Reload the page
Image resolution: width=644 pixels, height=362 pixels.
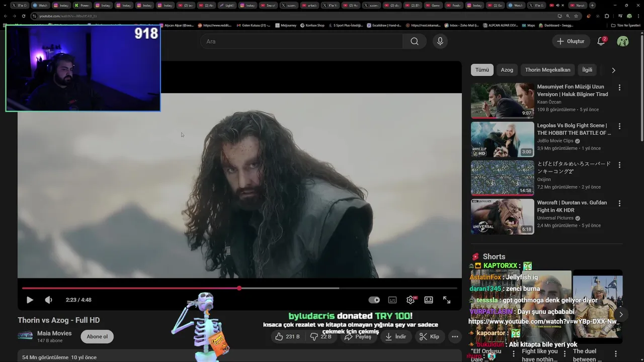tap(24, 16)
